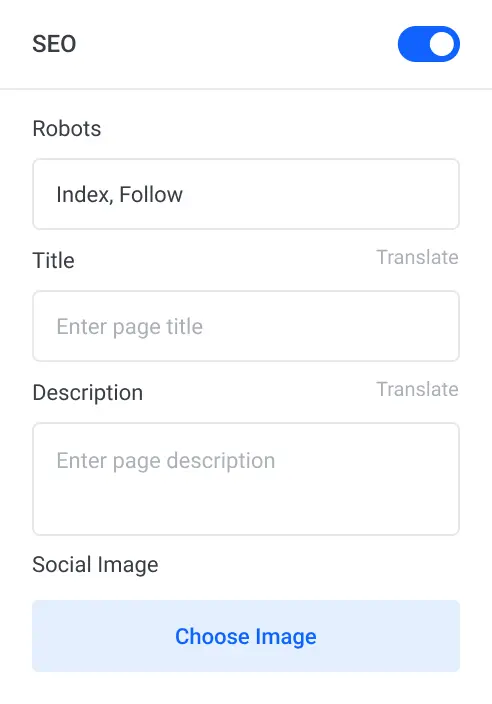Toggle the SEO switch off
The height and width of the screenshot is (704, 492).
tap(429, 44)
